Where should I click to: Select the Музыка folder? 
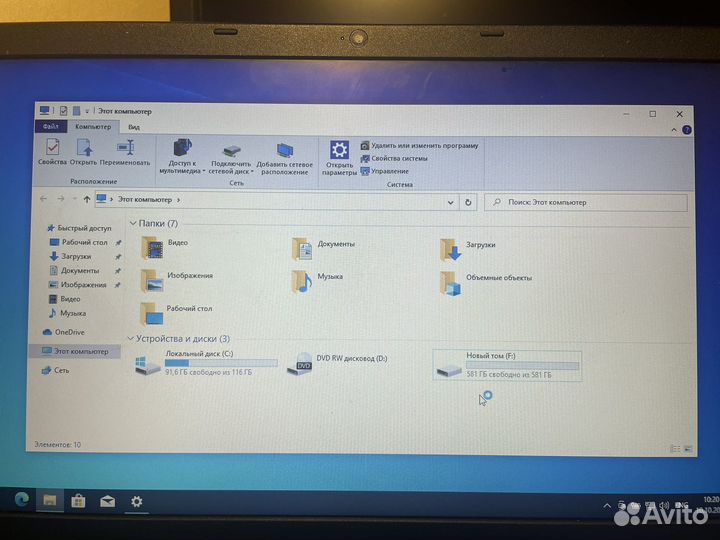click(x=317, y=281)
